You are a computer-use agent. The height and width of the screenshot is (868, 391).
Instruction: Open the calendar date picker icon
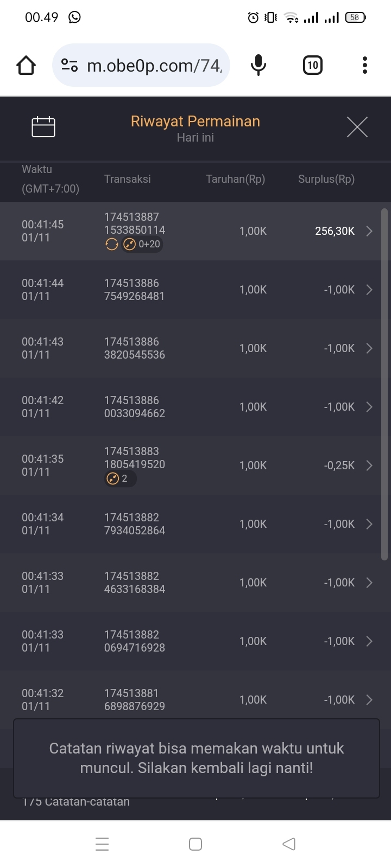[x=43, y=127]
